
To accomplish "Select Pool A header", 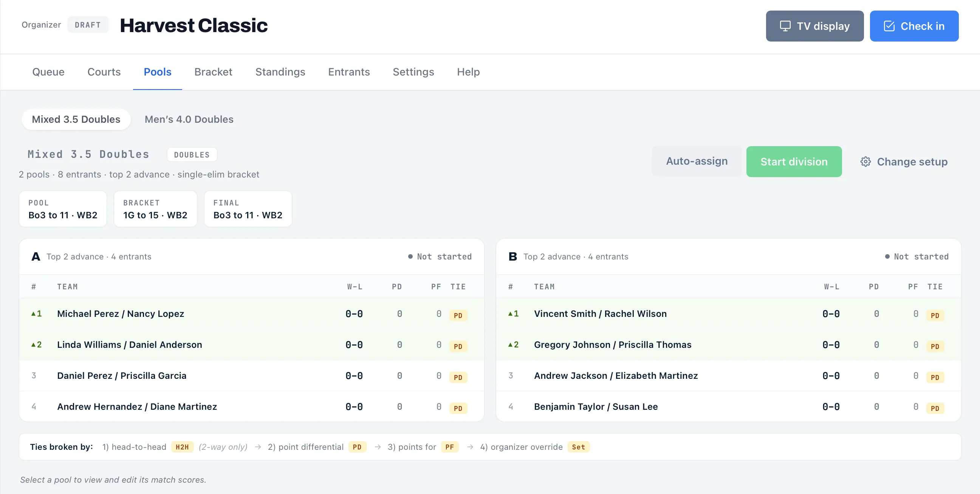I will click(251, 257).
